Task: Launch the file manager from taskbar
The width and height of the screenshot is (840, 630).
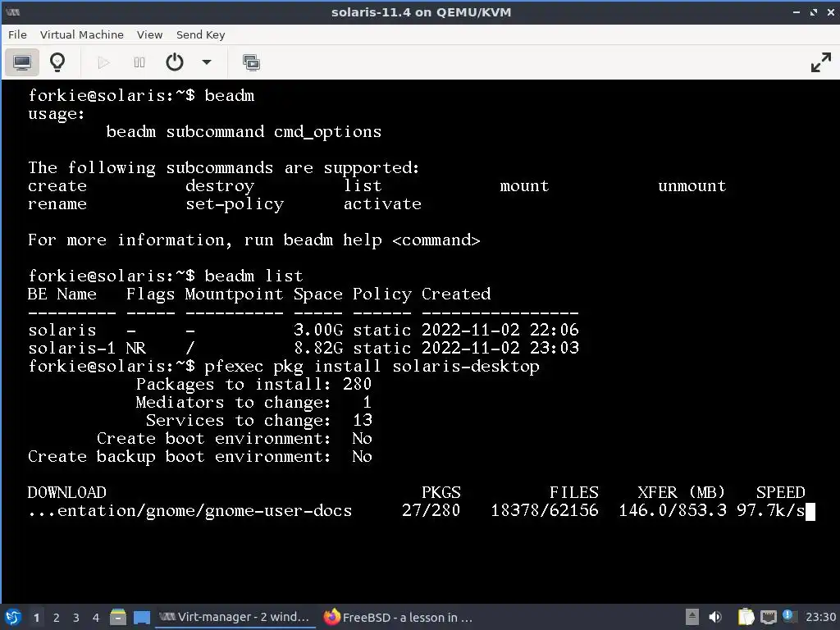Action: (x=118, y=617)
